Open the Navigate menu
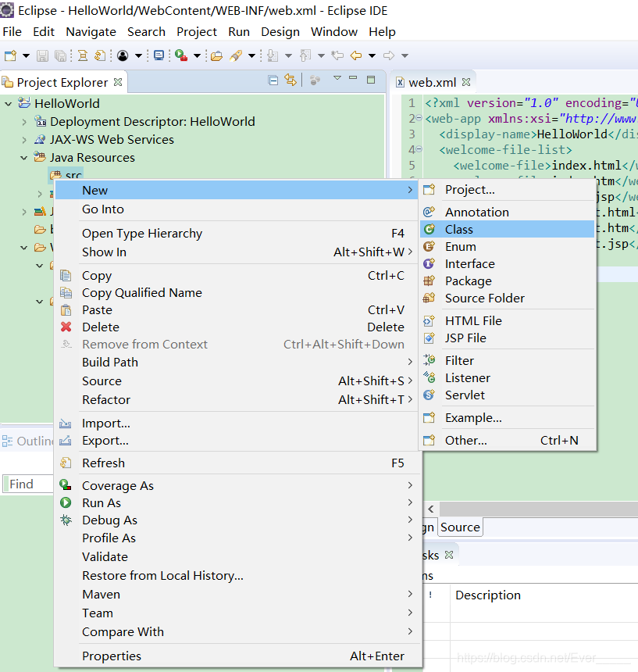Viewport: 638px width, 672px height. pos(91,32)
